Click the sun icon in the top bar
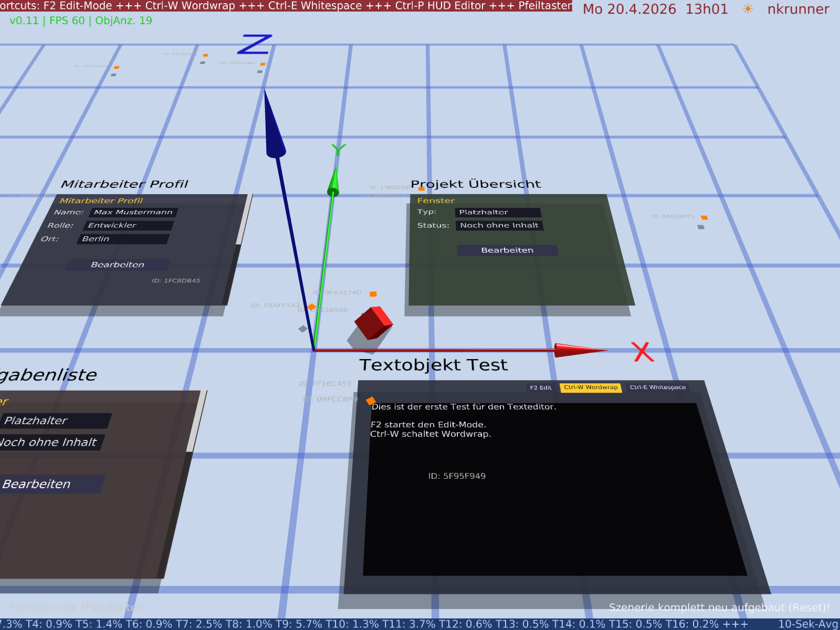Viewport: 840px width, 630px height. tap(748, 9)
